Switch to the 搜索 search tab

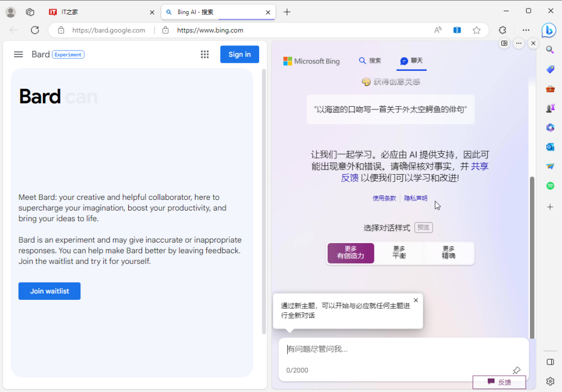coord(370,61)
